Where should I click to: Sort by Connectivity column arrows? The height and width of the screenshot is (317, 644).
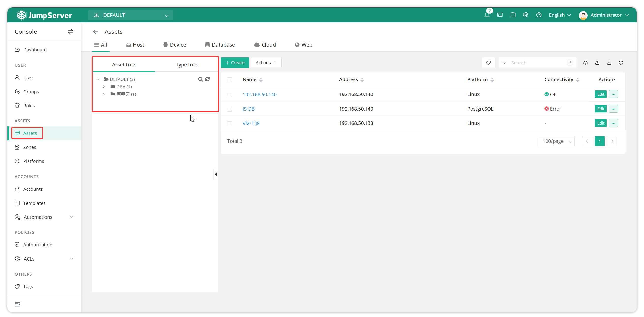coord(577,80)
